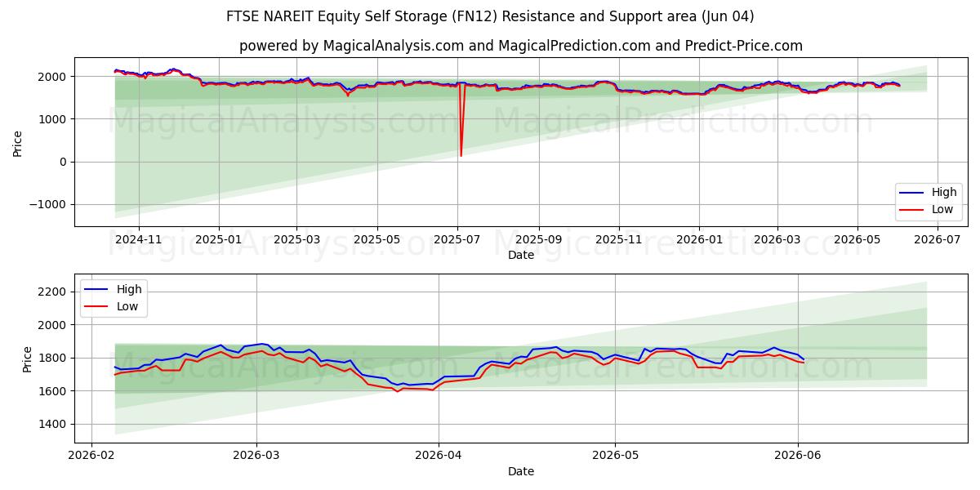Click the '2200' price tick on bottom chart
This screenshot has width=980, height=490.
tap(54, 292)
